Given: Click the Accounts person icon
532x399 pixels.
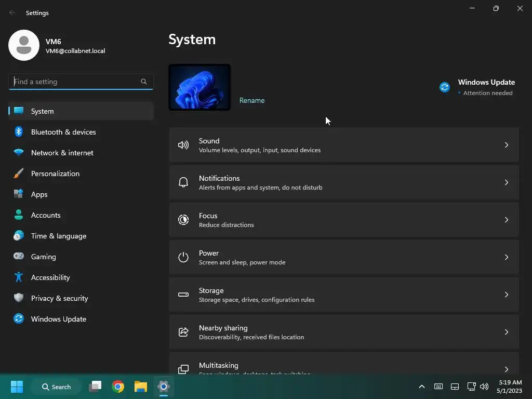Looking at the screenshot, I should tap(19, 215).
